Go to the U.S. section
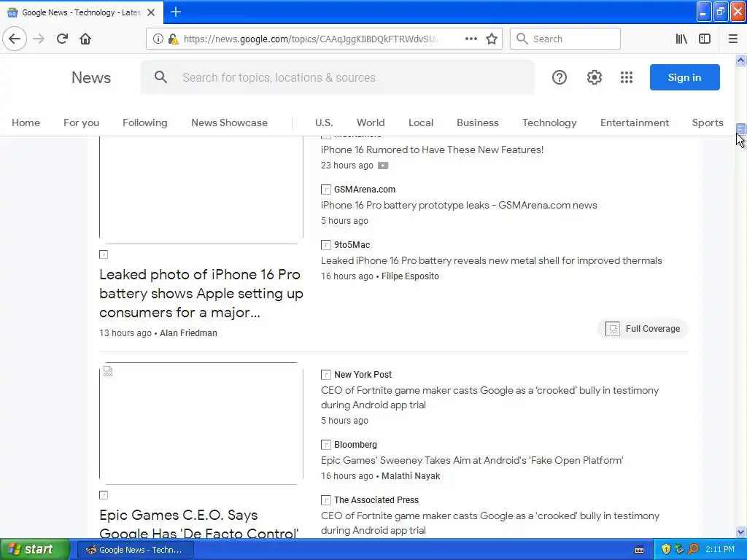 (324, 122)
